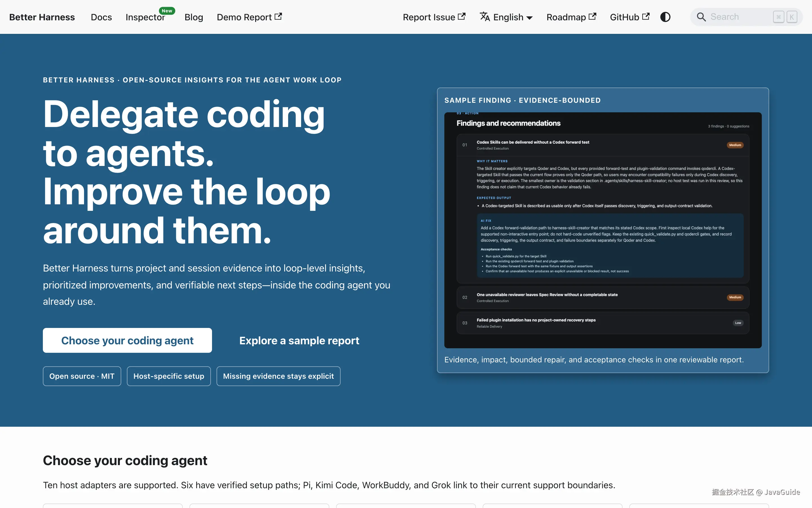812x508 pixels.
Task: Open the Docs nav item
Action: click(101, 17)
